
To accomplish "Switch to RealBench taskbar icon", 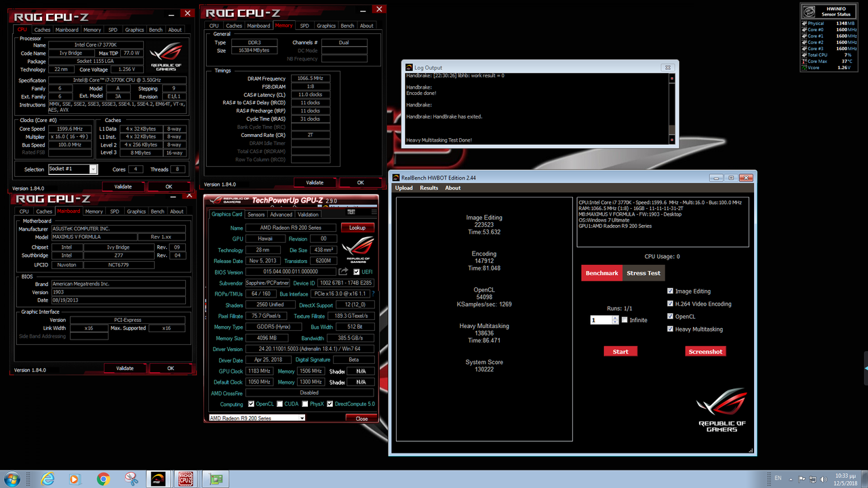I will [x=158, y=479].
